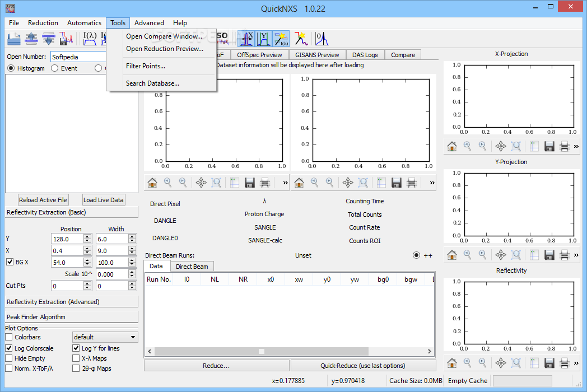Click the Reflectivity plot home icon
The height and width of the screenshot is (392, 587).
point(452,363)
